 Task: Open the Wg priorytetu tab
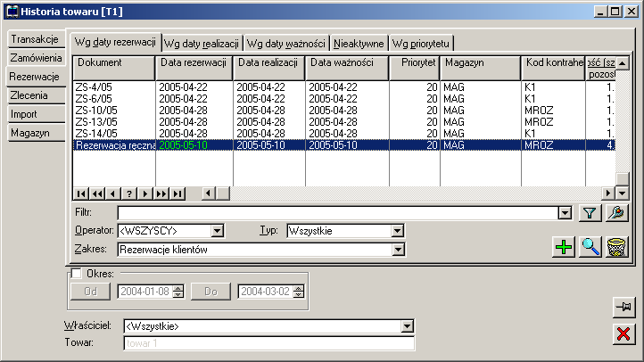pyautogui.click(x=421, y=44)
